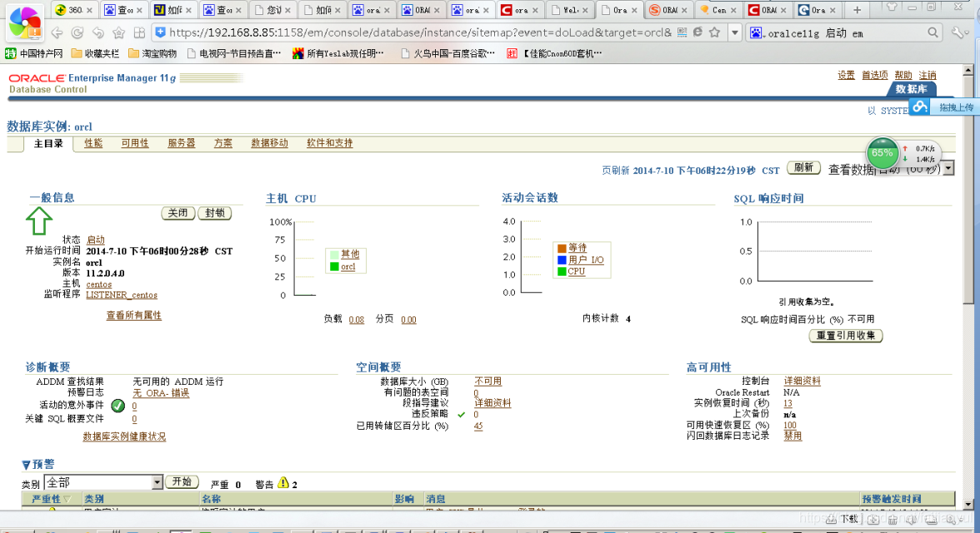
Task: Click the 负载 0.08 value link
Action: pos(357,320)
